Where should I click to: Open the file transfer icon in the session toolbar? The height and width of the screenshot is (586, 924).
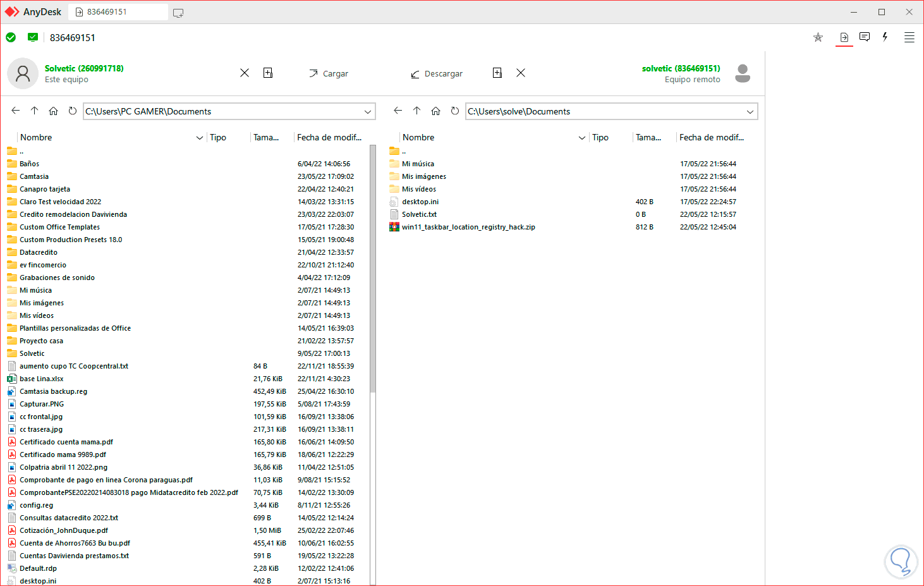tap(844, 37)
